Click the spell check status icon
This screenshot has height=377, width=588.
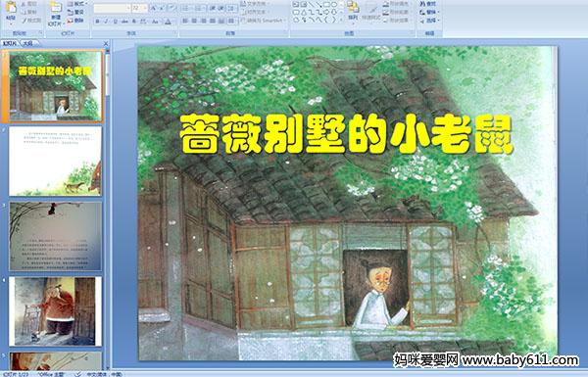[x=77, y=374]
